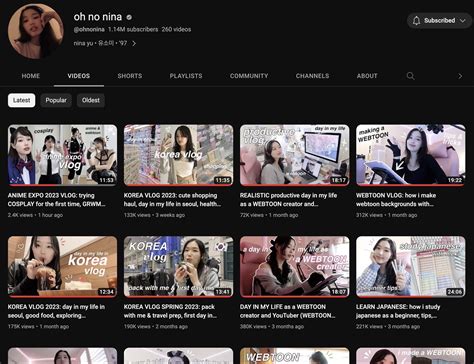Click KOREA VLOG 2023 day in seoul title
474x364 pixels.
[x=56, y=311]
